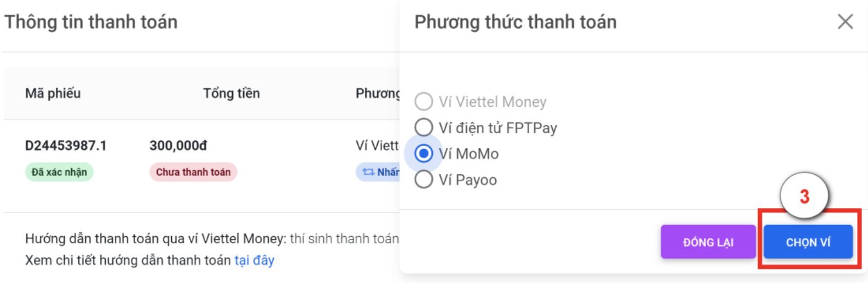
Task: Select the Ví MoMo radio button
Action: click(x=424, y=154)
